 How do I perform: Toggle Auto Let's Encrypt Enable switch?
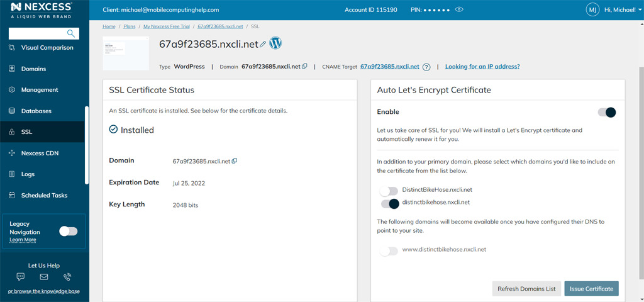(607, 112)
